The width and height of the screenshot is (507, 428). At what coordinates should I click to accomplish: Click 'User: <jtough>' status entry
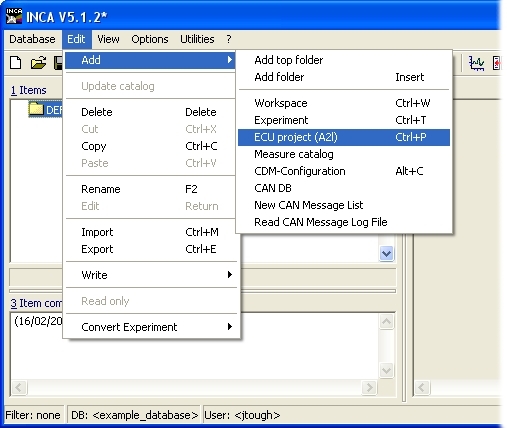(x=242, y=415)
